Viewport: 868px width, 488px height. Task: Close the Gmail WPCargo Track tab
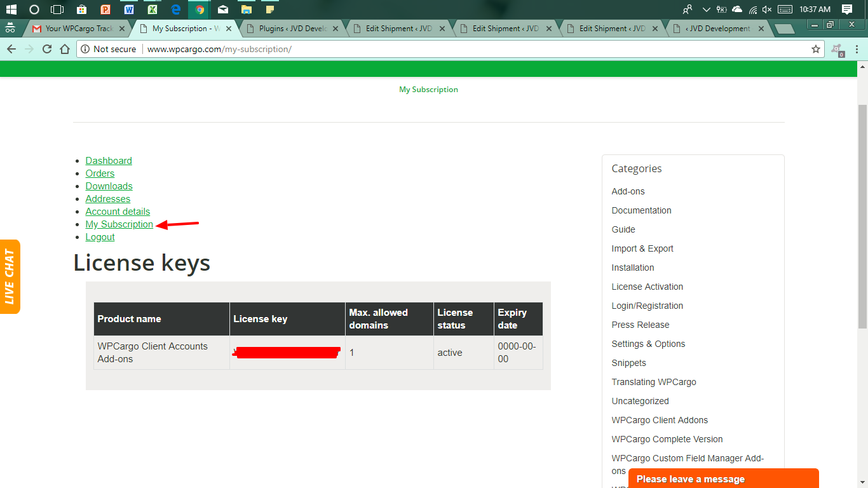click(x=122, y=29)
